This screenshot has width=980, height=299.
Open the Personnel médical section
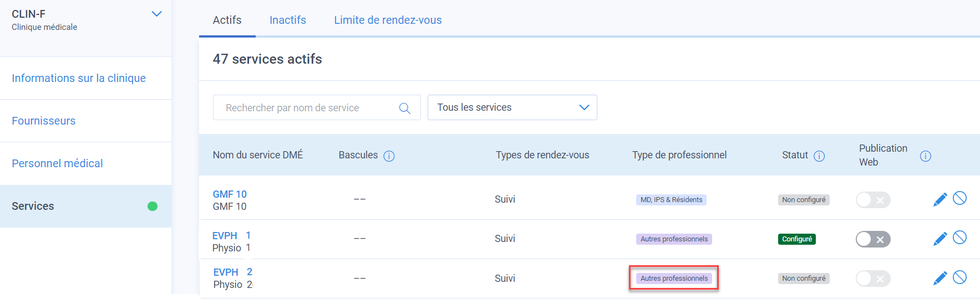click(57, 163)
